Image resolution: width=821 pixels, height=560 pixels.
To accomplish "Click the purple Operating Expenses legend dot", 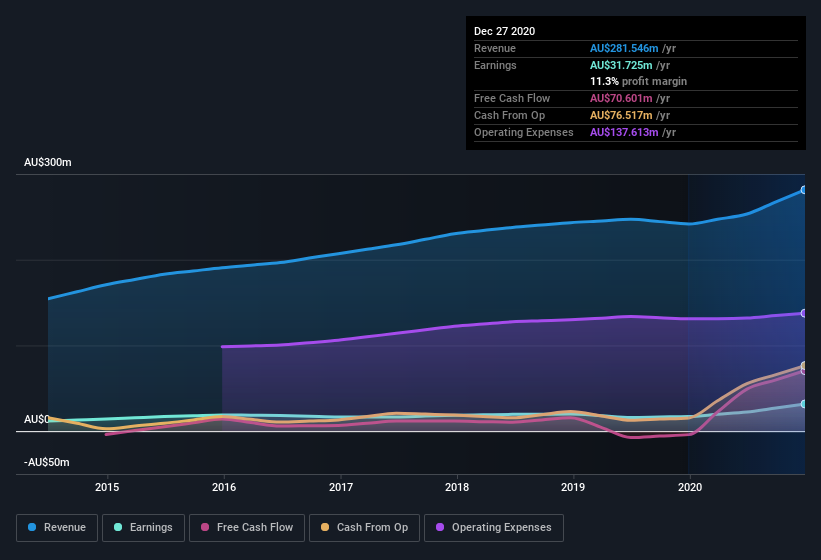I will (x=441, y=527).
